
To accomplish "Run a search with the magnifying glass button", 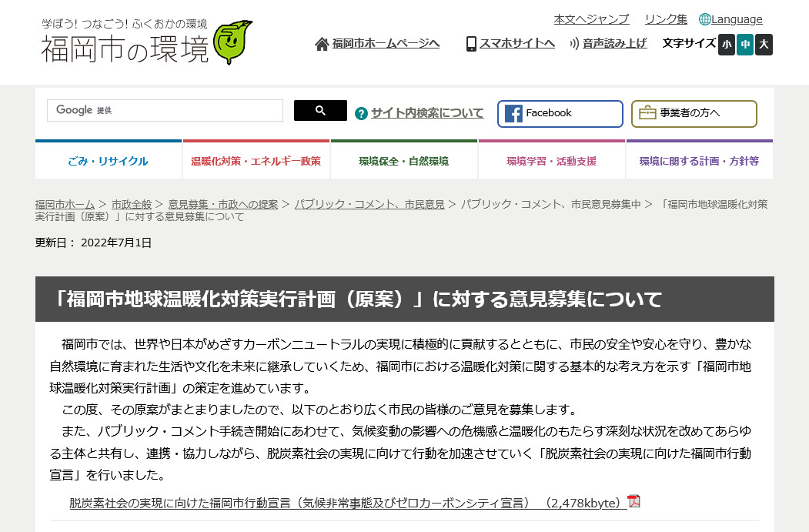I will [320, 110].
